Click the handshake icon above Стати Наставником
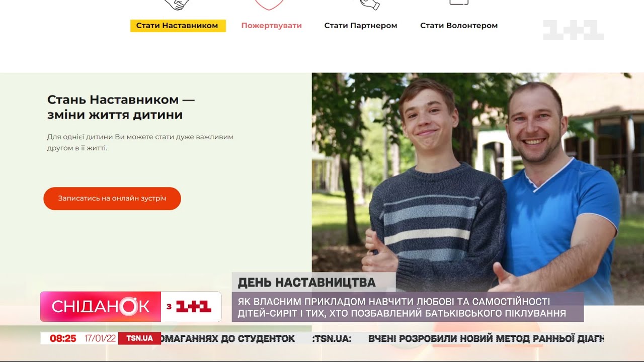Screen dimensions: 644x362 177,5
